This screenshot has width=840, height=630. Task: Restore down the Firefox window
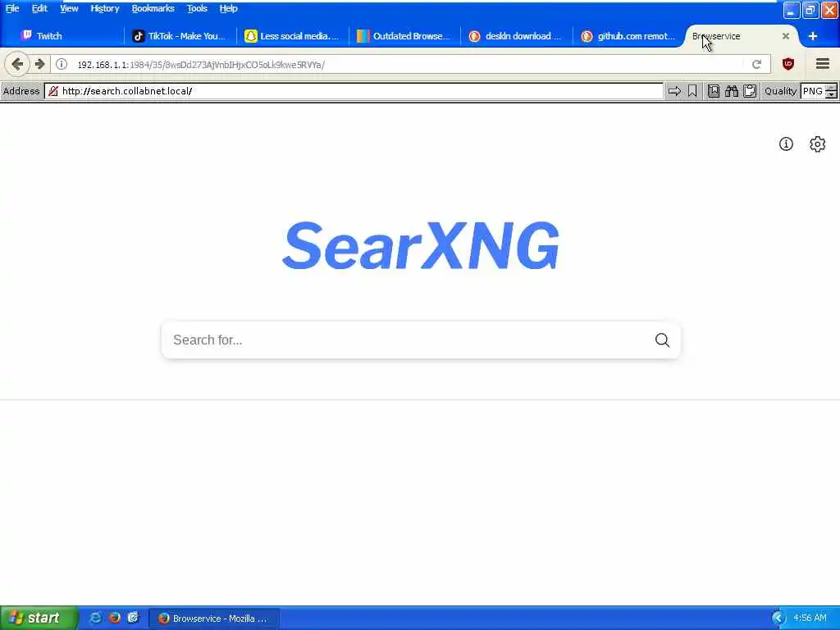(810, 10)
